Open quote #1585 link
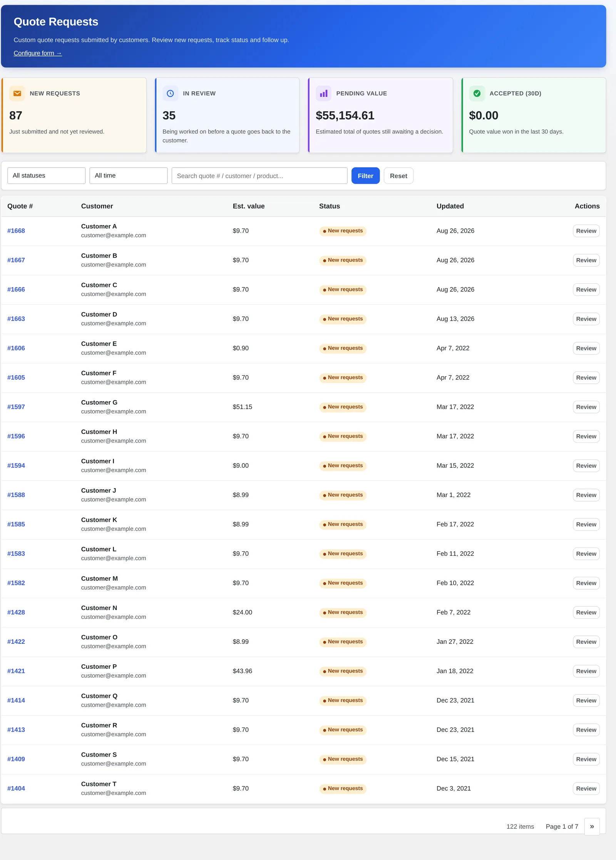The height and width of the screenshot is (860, 616). pos(16,524)
